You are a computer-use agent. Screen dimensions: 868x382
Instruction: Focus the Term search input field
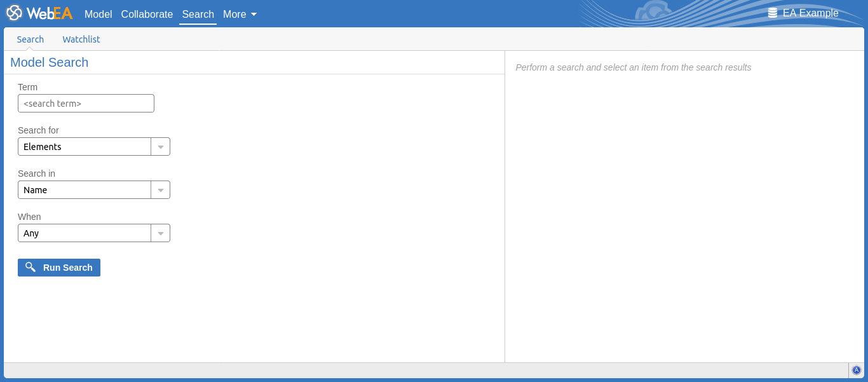click(x=86, y=104)
